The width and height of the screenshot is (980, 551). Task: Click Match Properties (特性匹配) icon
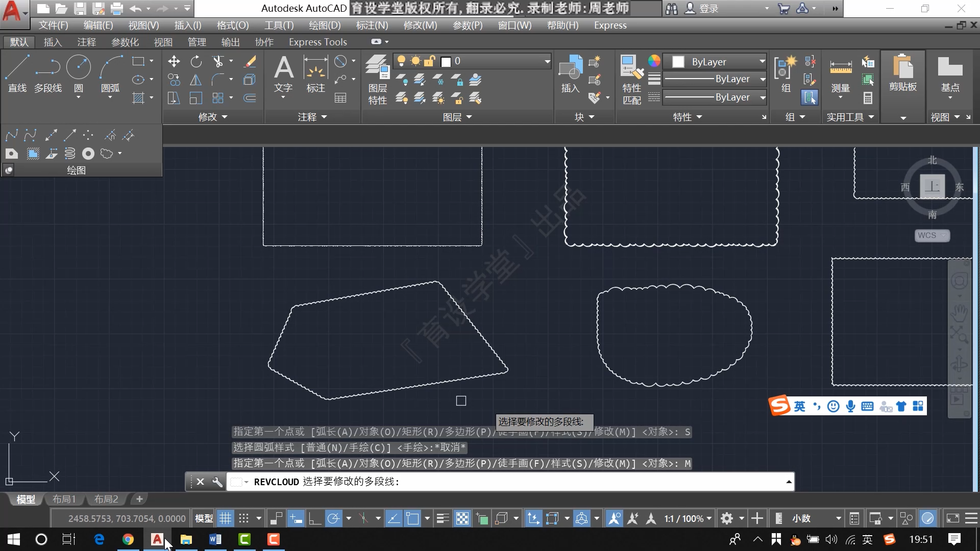pyautogui.click(x=632, y=79)
